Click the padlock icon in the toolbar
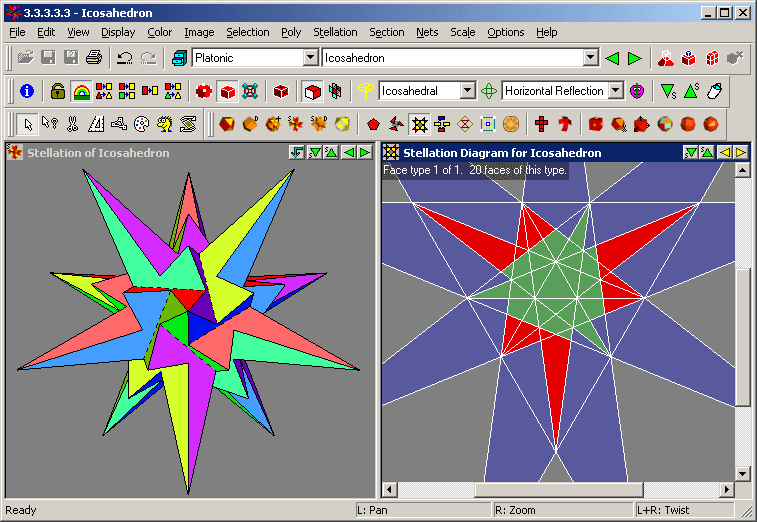The image size is (757, 522). (58, 91)
